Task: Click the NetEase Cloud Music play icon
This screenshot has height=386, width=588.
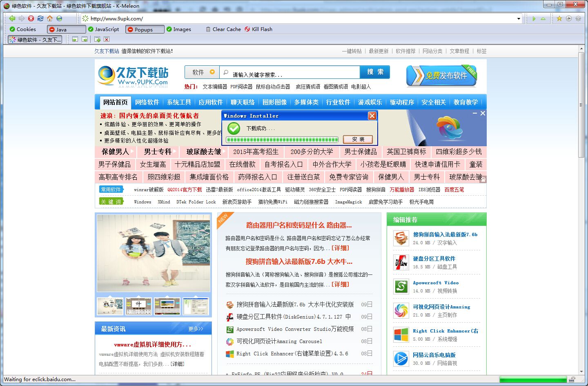Action: tap(401, 359)
